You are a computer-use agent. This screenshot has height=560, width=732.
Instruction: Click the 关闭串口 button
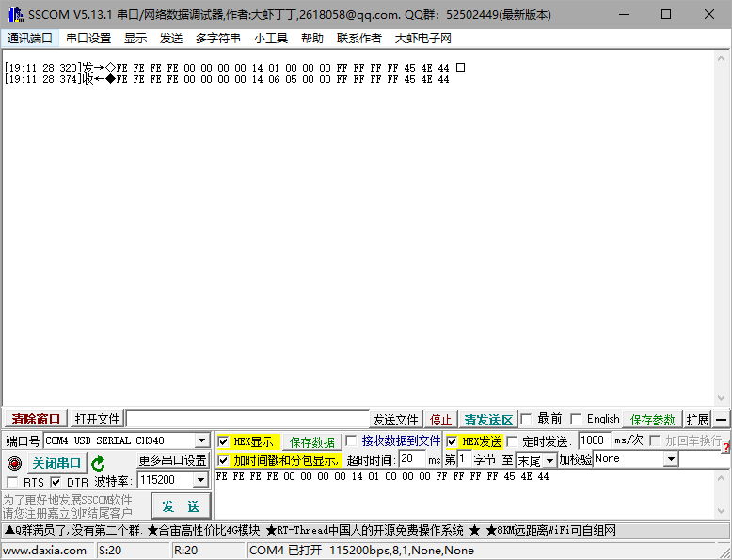(x=56, y=463)
